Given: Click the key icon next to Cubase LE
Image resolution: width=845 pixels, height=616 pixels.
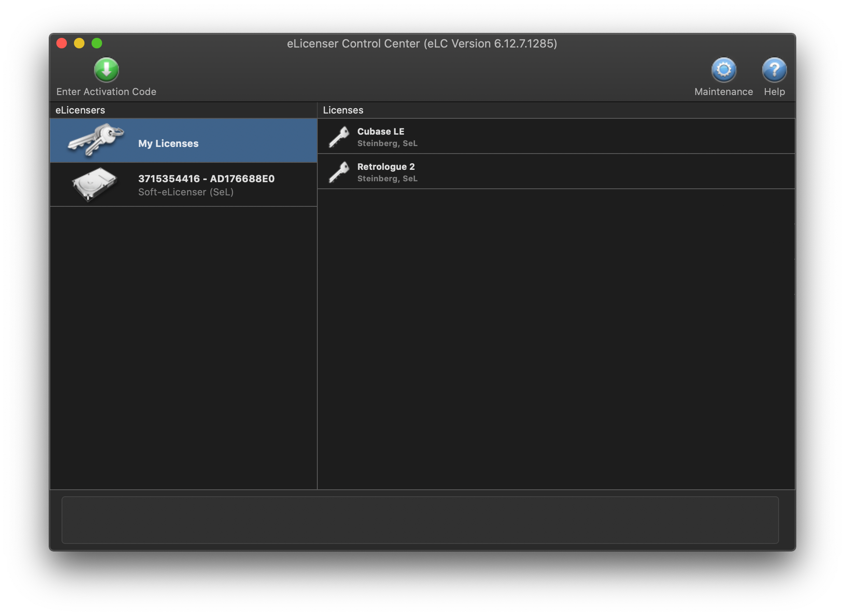Looking at the screenshot, I should click(339, 136).
